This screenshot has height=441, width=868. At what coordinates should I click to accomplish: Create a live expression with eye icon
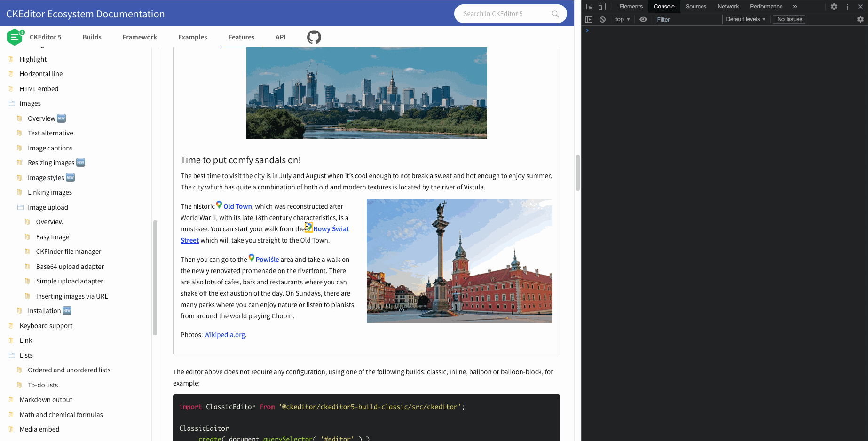click(643, 19)
